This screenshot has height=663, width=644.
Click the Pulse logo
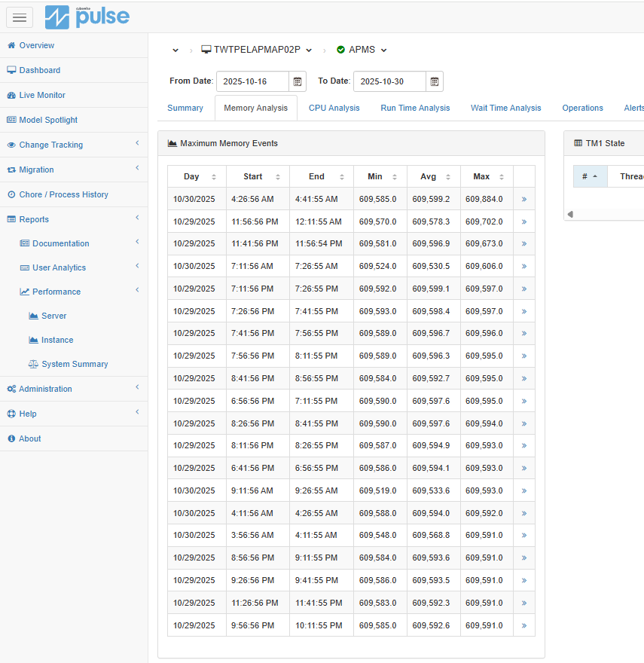tap(87, 17)
